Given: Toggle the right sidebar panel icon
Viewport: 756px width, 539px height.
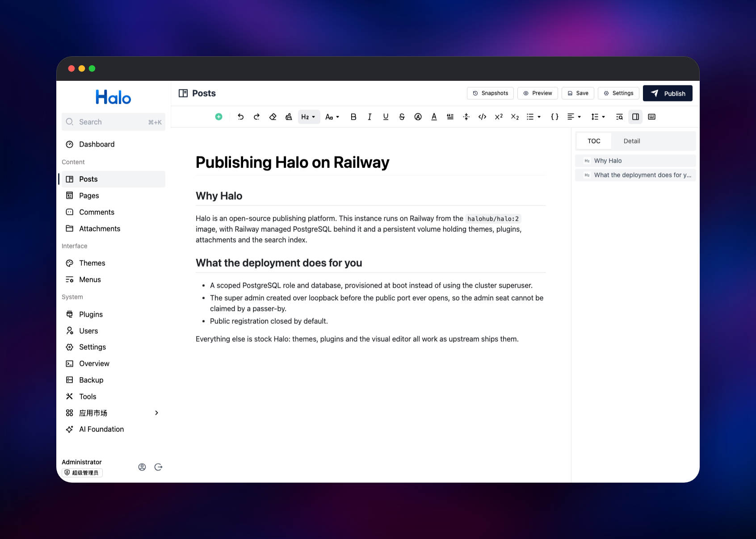Looking at the screenshot, I should coord(635,117).
